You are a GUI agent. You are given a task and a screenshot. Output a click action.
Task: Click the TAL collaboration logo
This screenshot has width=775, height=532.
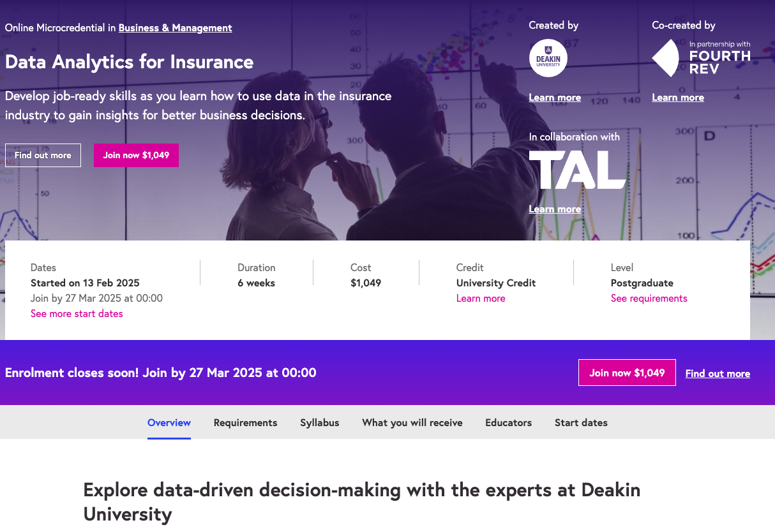(x=577, y=170)
